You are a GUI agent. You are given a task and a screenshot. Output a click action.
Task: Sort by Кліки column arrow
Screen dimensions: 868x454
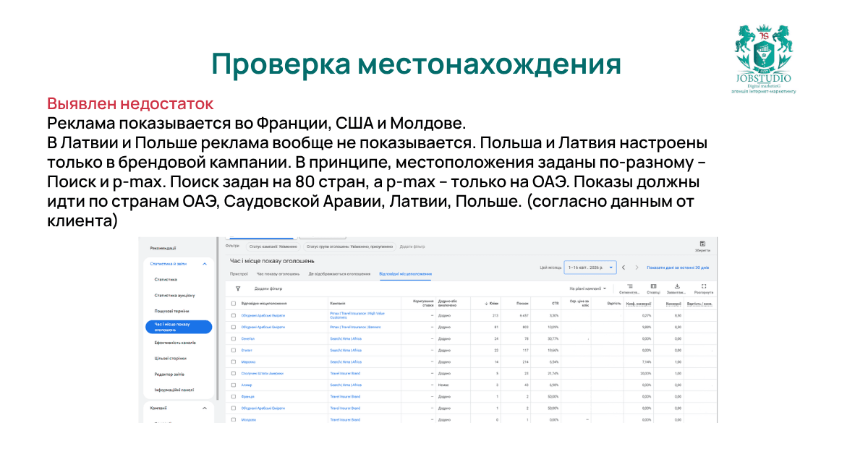click(x=485, y=303)
